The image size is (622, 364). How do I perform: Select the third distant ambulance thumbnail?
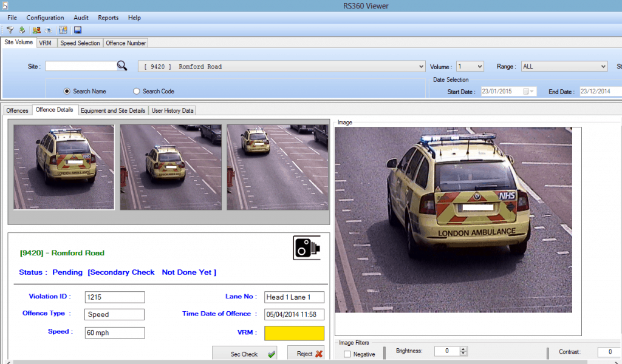click(x=278, y=167)
